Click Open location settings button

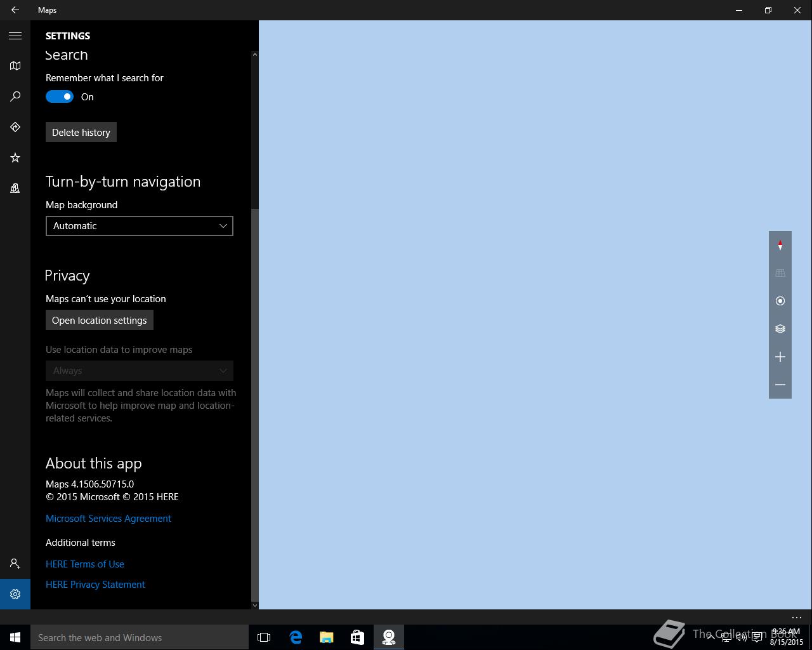[x=100, y=320]
